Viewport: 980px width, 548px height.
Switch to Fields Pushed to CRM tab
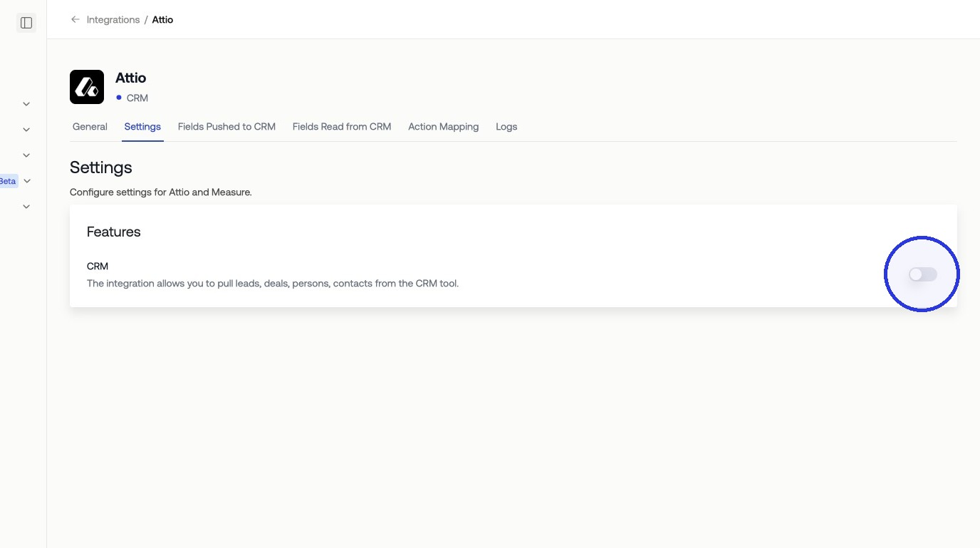click(226, 127)
